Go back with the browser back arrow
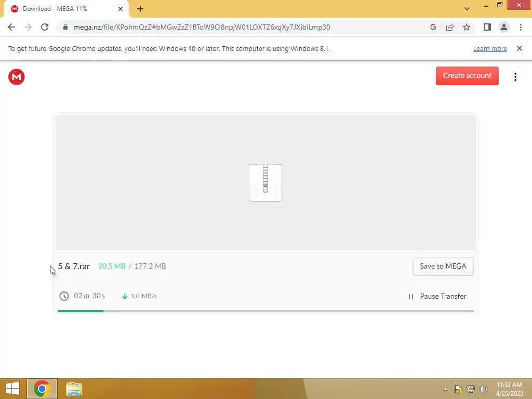Viewport: 532px width, 399px height. point(11,27)
